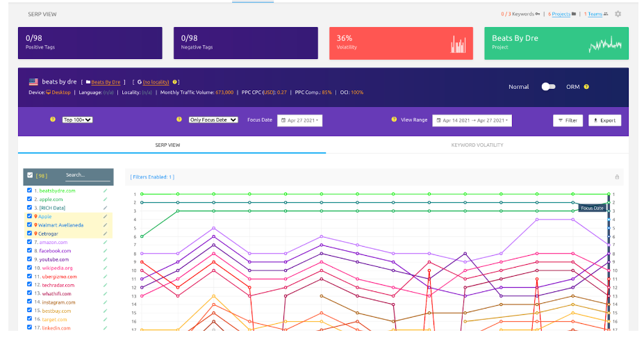
Task: Uncheck the youtube.com checkbox
Action: (x=29, y=259)
